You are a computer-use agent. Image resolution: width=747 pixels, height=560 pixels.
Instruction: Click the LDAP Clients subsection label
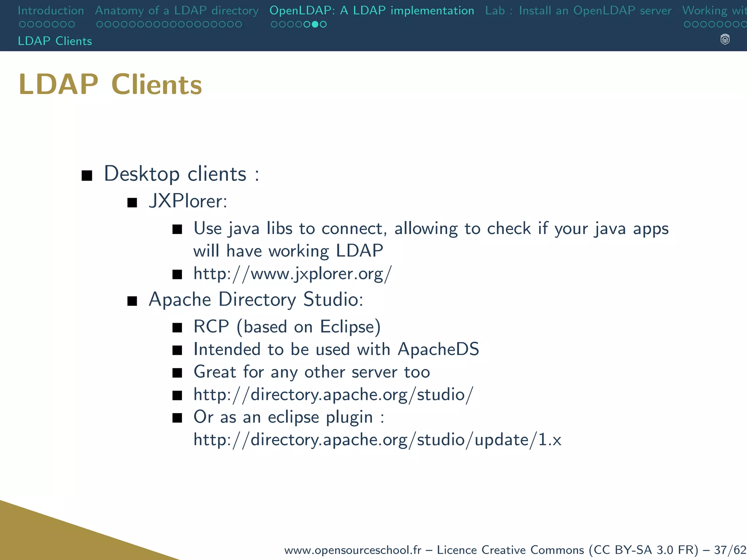[55, 41]
